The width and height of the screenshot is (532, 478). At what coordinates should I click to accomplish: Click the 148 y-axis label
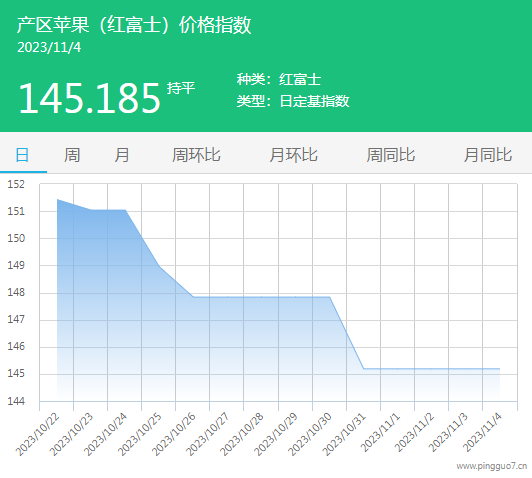coord(16,292)
